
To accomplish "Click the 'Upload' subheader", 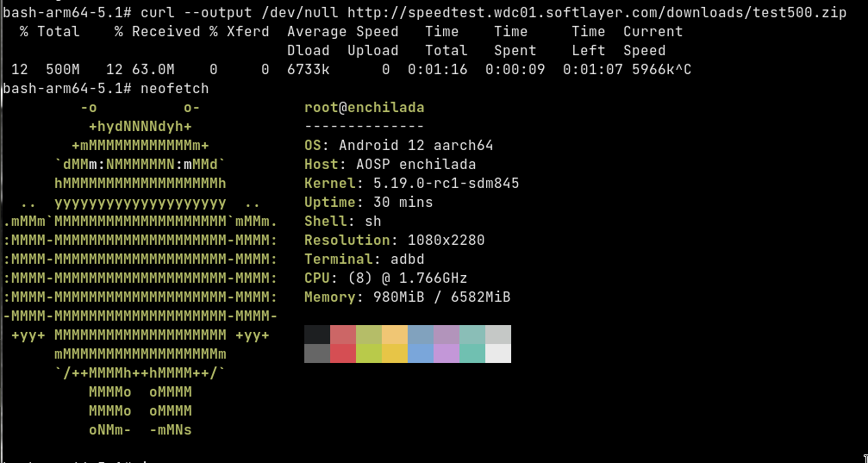I will coord(373,50).
